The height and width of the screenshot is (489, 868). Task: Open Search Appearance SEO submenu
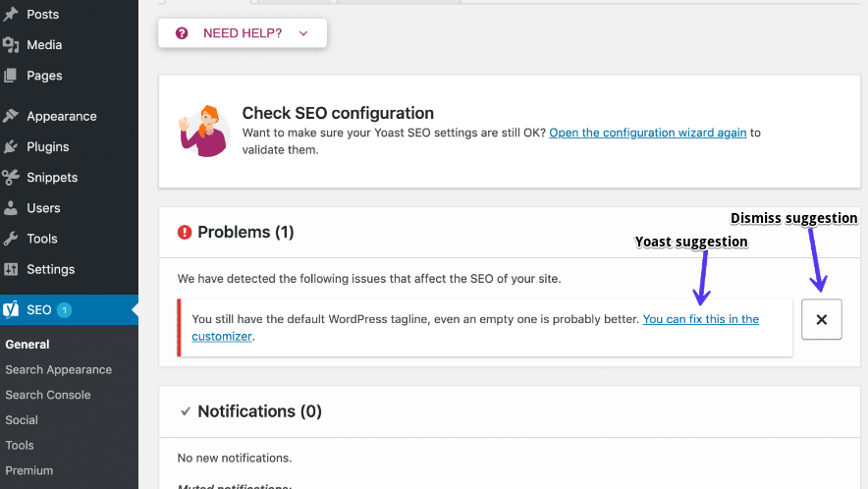tap(59, 369)
